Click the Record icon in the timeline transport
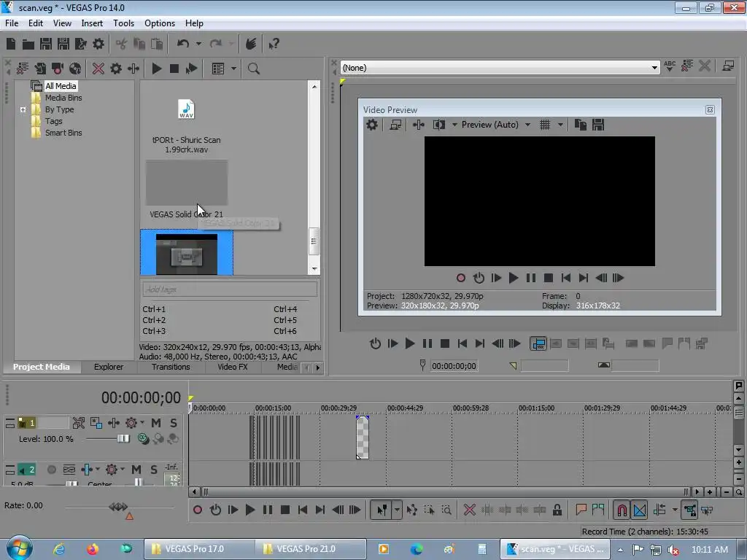Viewport: 747px width, 560px height. click(198, 510)
